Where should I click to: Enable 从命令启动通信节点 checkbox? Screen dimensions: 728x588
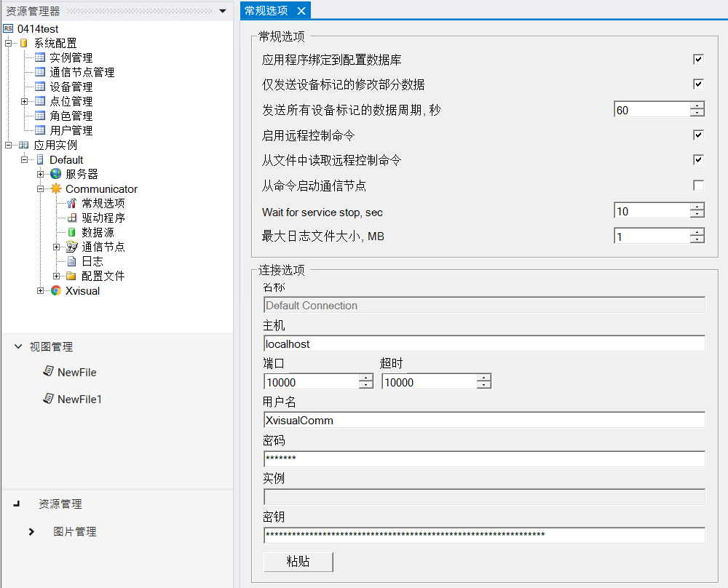pos(698,186)
